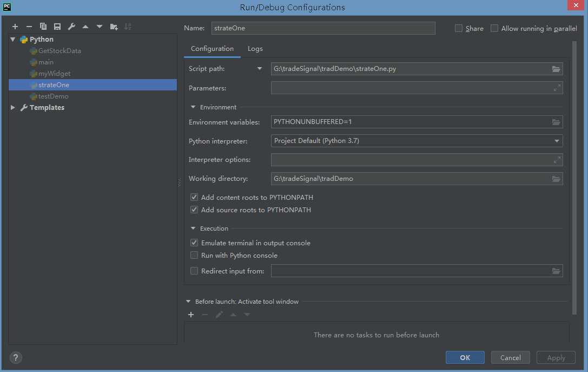Save the configuration with the disk icon
588x372 pixels.
(x=57, y=27)
